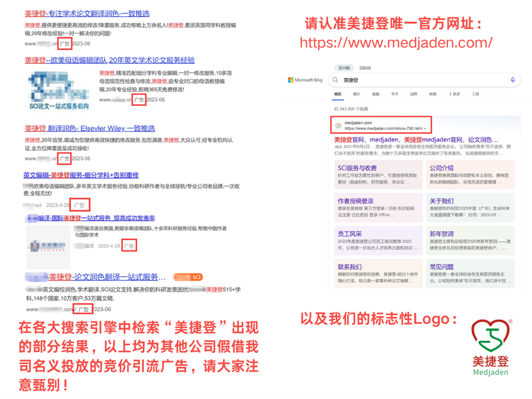Open the 员工风采 card

(378, 240)
